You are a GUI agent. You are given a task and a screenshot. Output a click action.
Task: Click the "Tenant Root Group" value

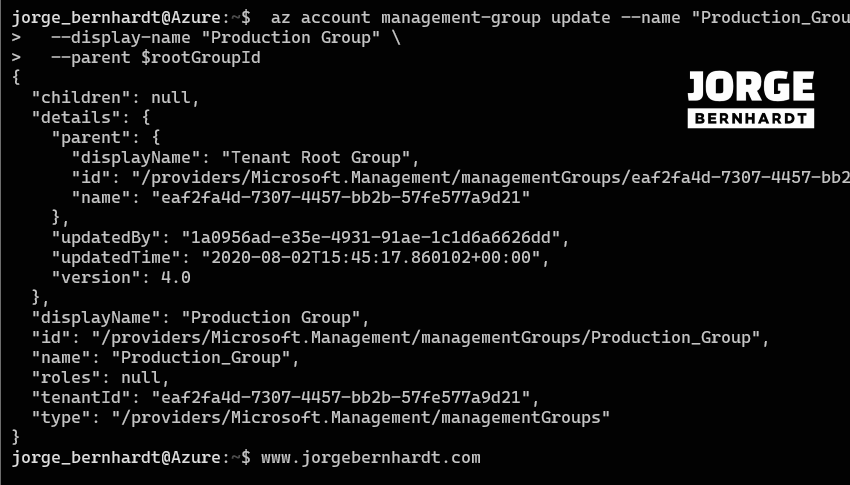point(317,158)
